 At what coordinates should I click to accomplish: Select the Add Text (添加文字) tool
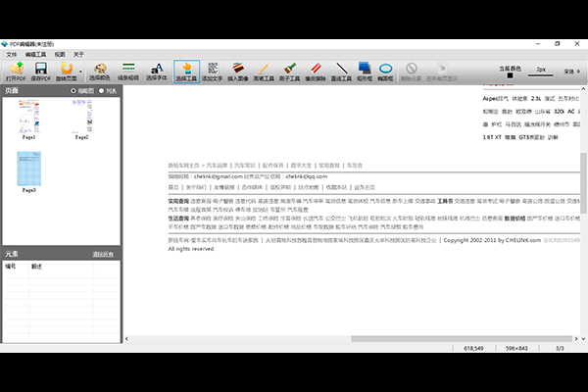coord(213,72)
